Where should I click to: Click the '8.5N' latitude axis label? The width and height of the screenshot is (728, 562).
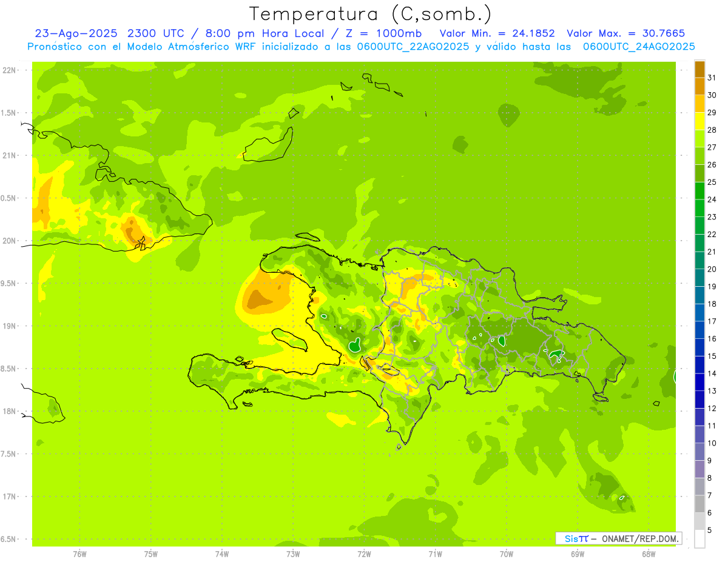pyautogui.click(x=9, y=369)
